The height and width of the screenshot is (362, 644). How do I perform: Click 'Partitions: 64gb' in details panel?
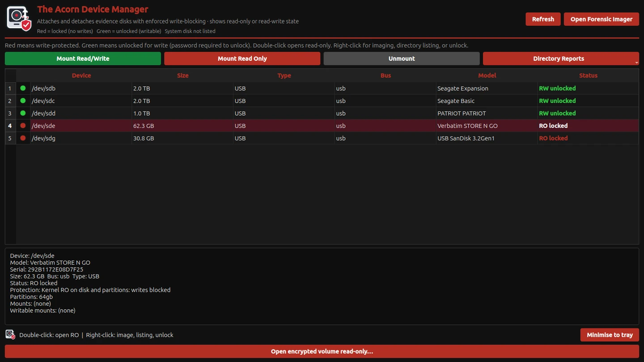click(x=31, y=297)
